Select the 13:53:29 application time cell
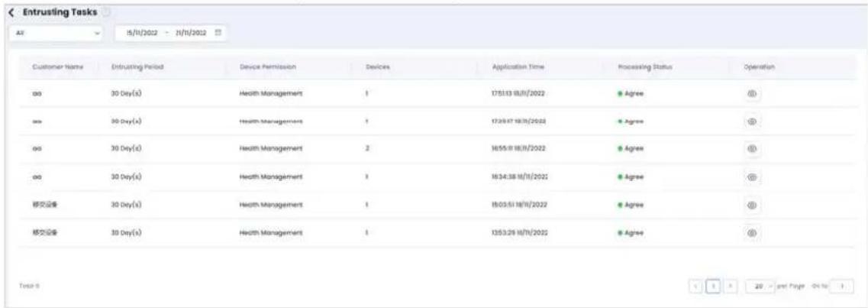Screen dimensions: 868x308 click(519, 233)
